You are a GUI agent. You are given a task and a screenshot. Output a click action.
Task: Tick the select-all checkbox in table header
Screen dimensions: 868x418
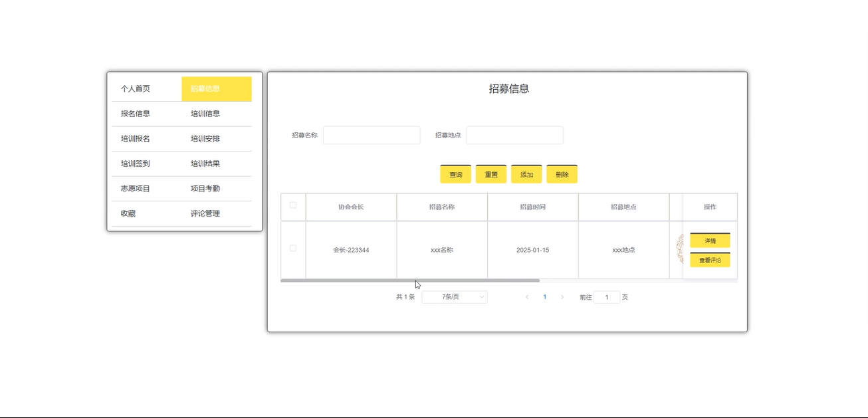[293, 205]
